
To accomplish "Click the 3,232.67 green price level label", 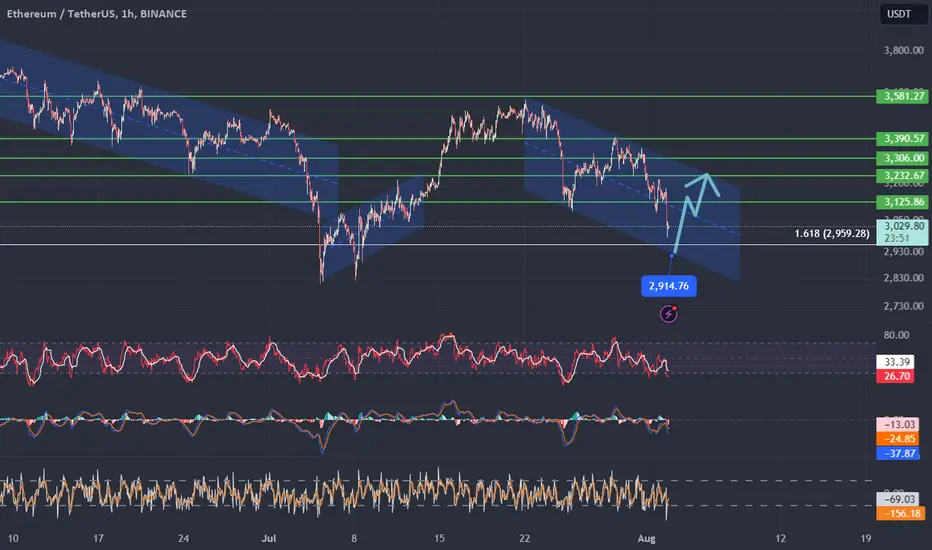I will (x=902, y=175).
